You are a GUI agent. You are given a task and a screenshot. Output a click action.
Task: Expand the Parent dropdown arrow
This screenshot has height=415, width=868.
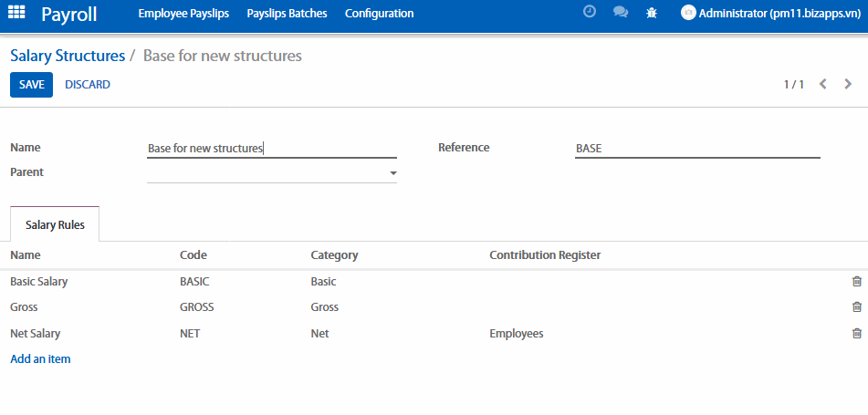(393, 172)
